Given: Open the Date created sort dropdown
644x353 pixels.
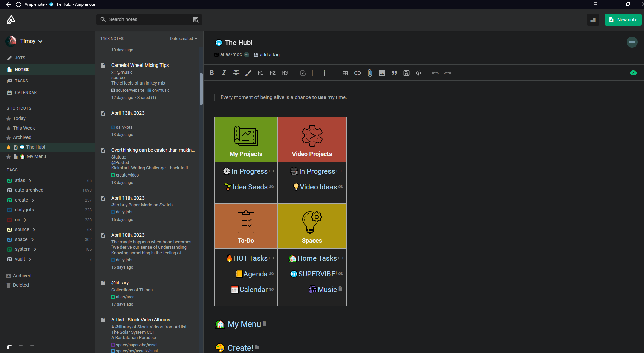Looking at the screenshot, I should 183,38.
